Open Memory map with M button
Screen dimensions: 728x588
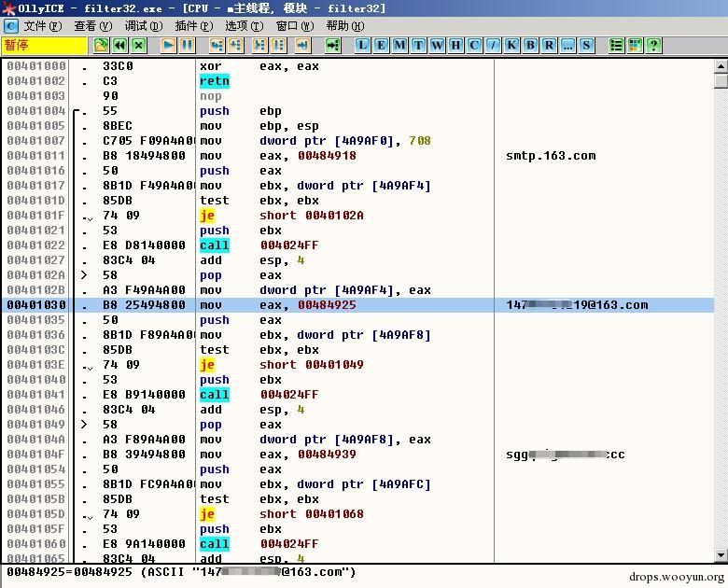tap(399, 45)
